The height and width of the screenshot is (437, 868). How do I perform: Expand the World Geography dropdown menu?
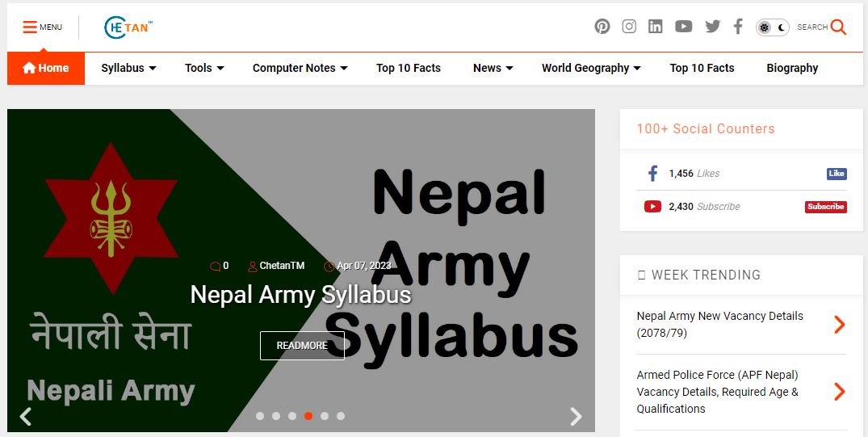pos(591,68)
